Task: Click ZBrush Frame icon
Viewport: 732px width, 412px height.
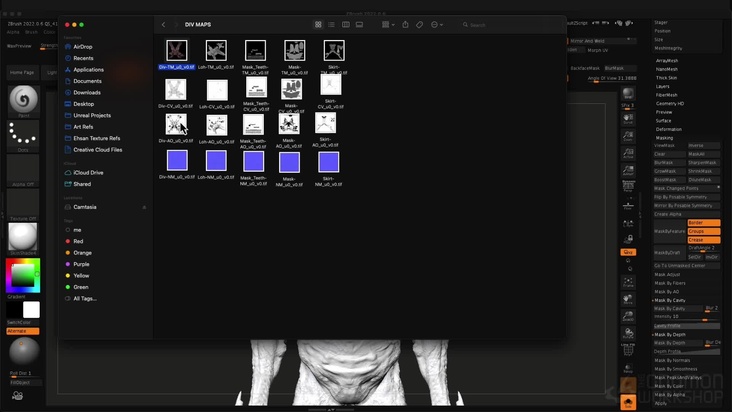Action: (628, 282)
